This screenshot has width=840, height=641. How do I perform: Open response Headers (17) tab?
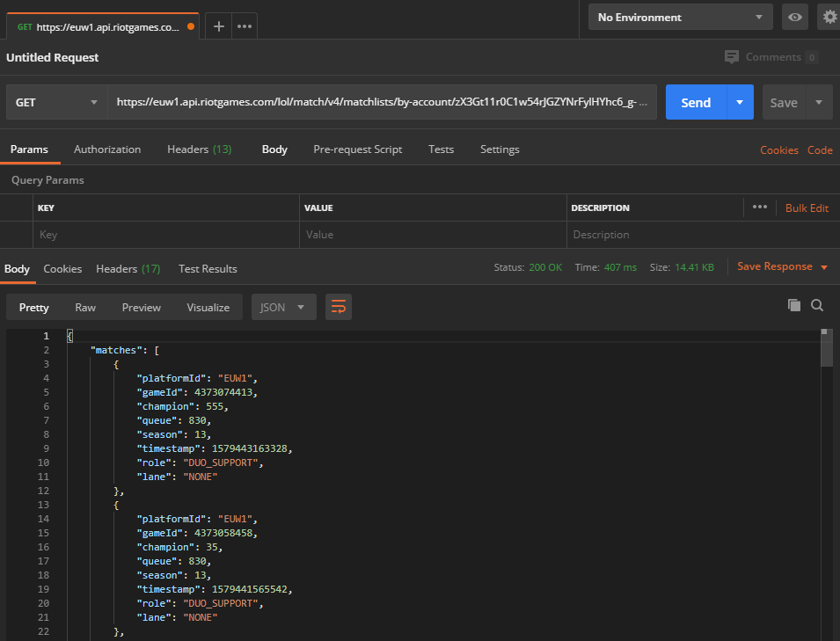click(128, 269)
